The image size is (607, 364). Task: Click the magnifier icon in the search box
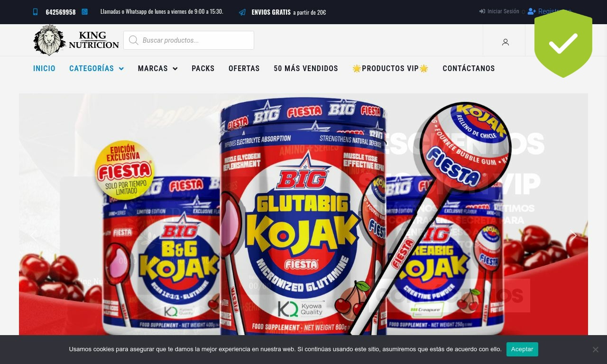(x=134, y=40)
